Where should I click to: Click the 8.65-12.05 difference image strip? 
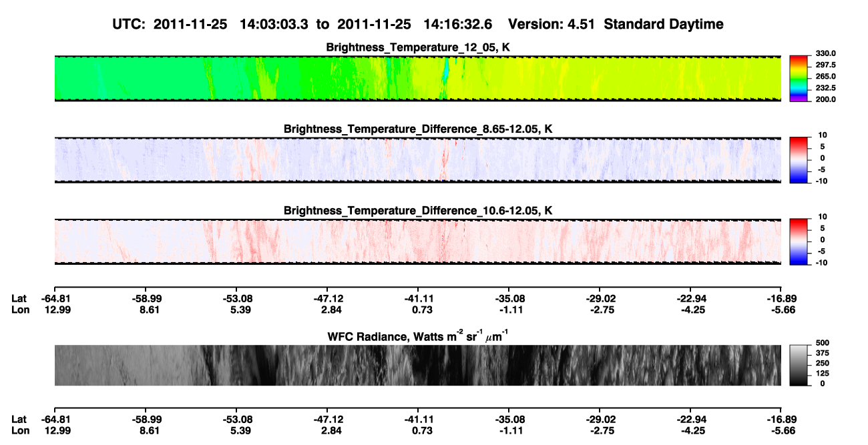(x=418, y=160)
